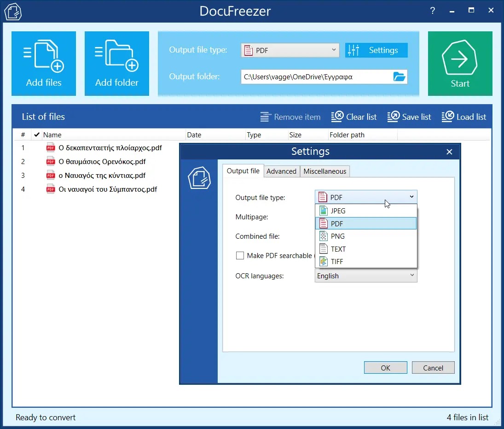The image size is (504, 429).
Task: Switch to the Advanced tab
Action: [x=281, y=171]
